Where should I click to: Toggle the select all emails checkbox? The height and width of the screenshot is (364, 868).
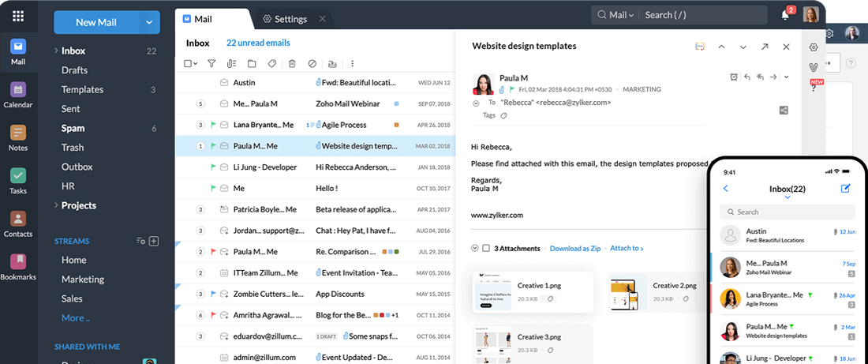click(188, 64)
